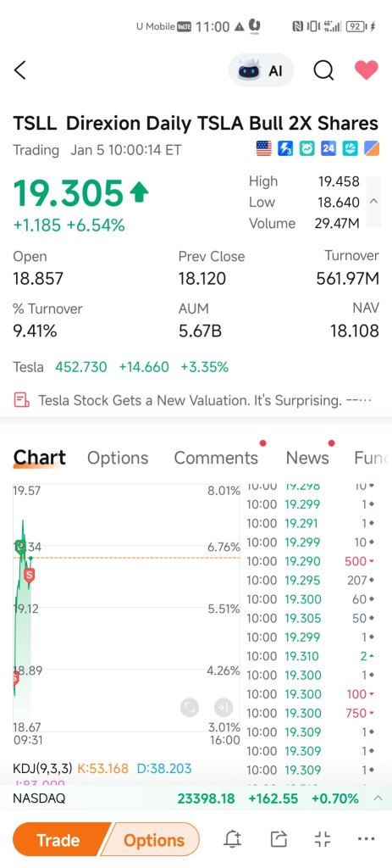Viewport: 392px width, 868px height.
Task: Expand the NASDAQ index bar chevron
Action: tap(378, 798)
